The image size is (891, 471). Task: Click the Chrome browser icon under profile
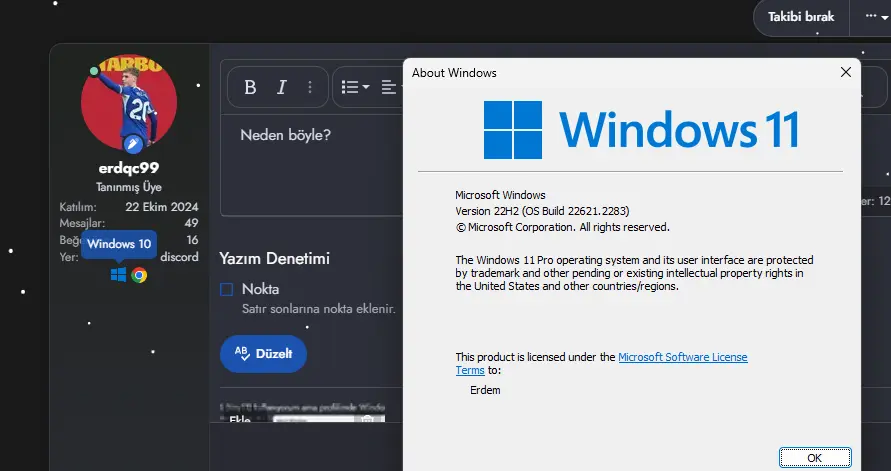coord(139,275)
